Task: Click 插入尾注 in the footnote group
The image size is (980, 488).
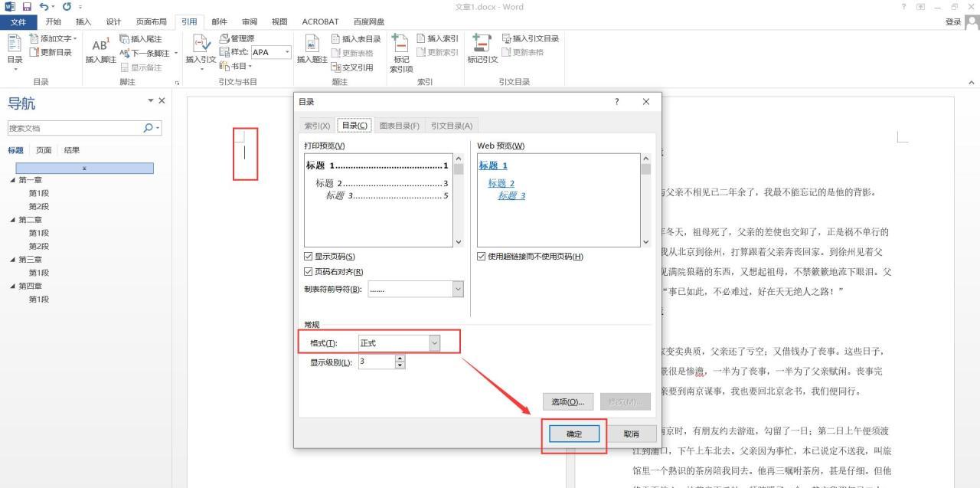Action: [141, 38]
